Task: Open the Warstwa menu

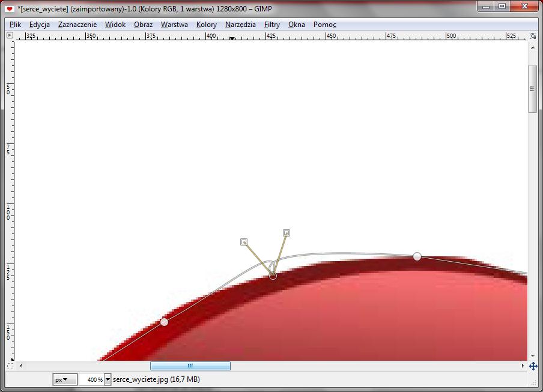Action: 174,25
